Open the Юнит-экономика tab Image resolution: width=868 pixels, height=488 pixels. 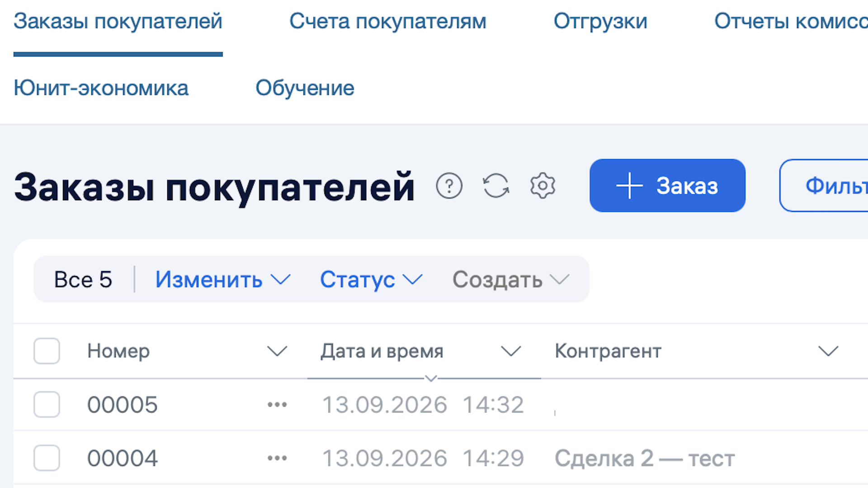coord(101,88)
